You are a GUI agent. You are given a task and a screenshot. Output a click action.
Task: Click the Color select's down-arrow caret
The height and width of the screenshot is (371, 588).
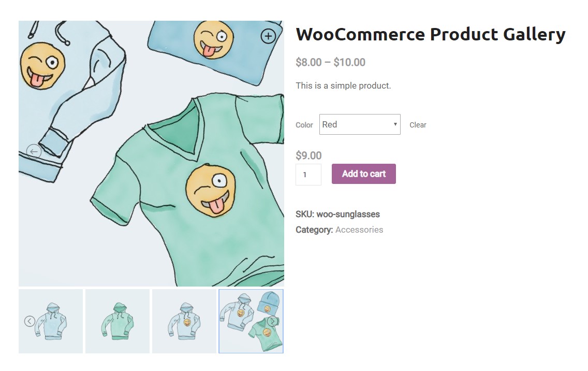395,124
